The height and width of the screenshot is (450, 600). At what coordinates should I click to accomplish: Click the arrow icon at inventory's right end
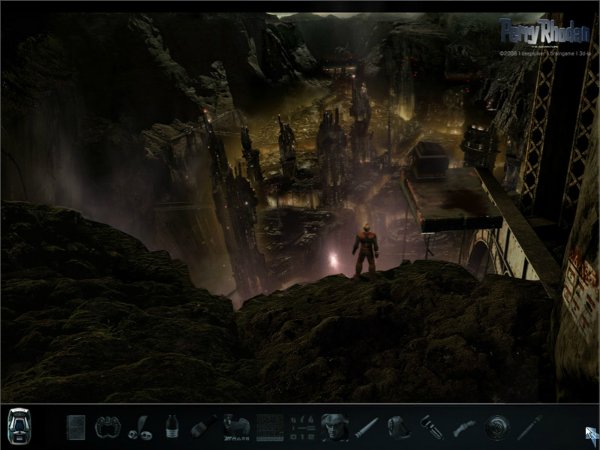click(590, 432)
